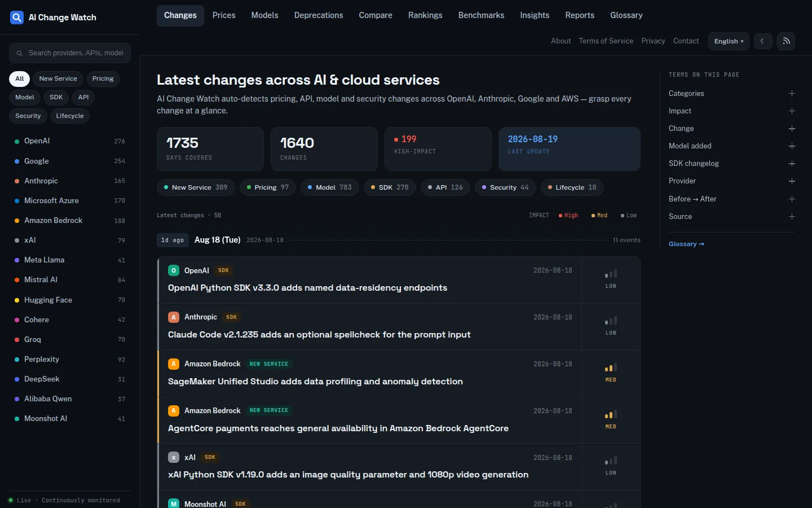Screen dimensions: 812x508
Task: Open the Benchmarks tab
Action: (481, 15)
